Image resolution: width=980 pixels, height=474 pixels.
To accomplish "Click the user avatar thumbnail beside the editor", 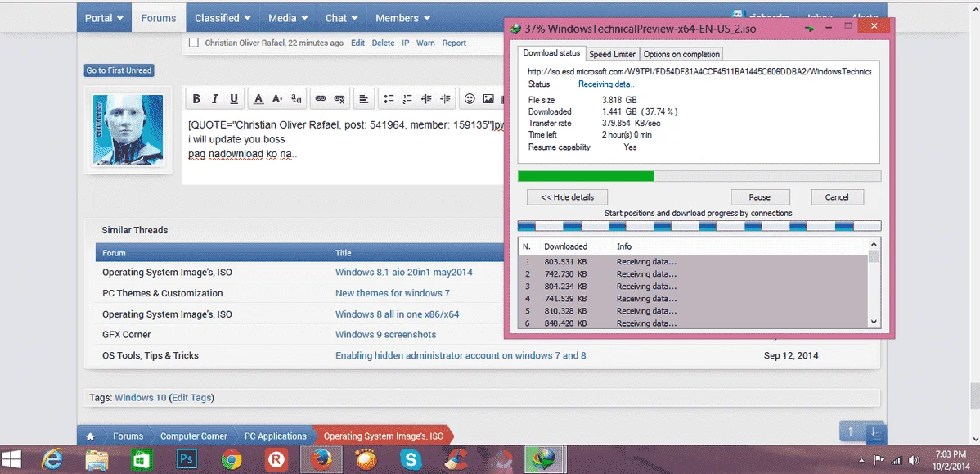I will (128, 130).
